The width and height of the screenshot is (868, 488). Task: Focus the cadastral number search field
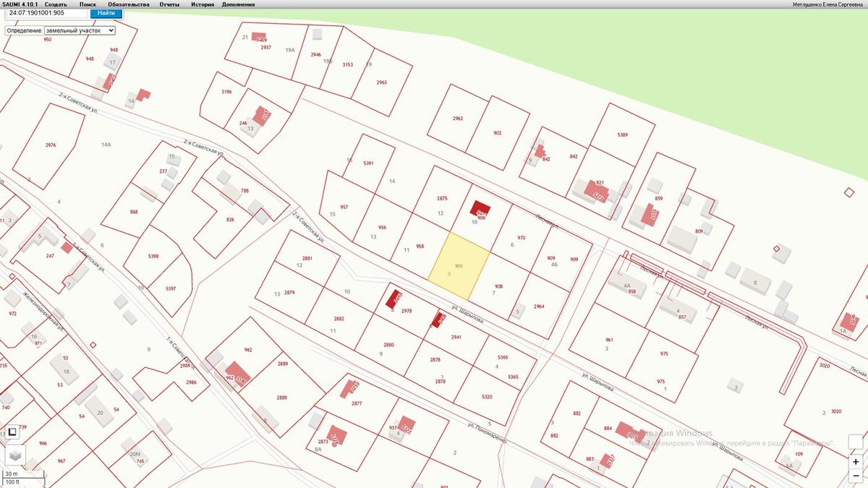48,13
